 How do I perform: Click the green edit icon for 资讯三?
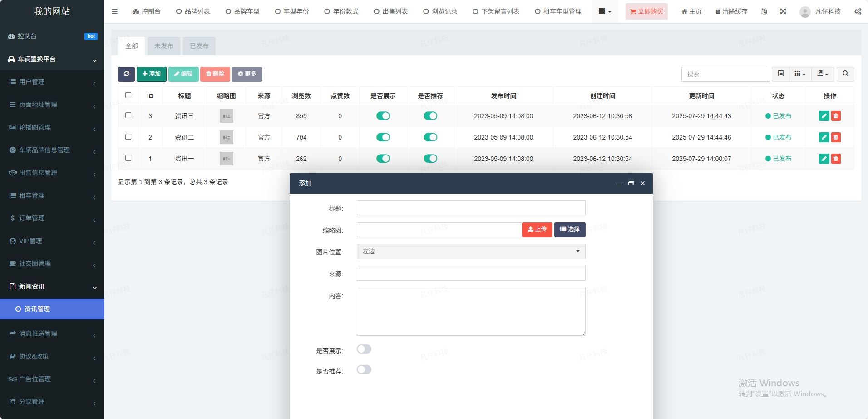pyautogui.click(x=824, y=116)
